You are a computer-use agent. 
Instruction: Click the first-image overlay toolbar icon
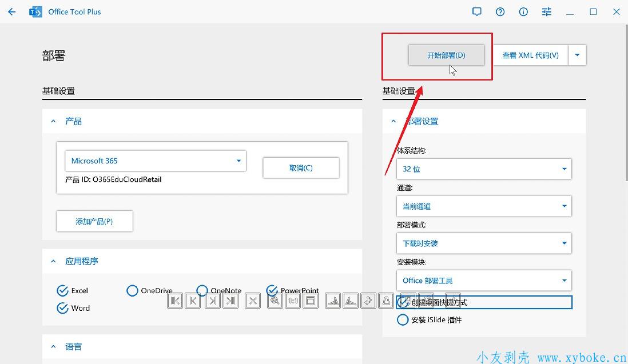pos(176,301)
